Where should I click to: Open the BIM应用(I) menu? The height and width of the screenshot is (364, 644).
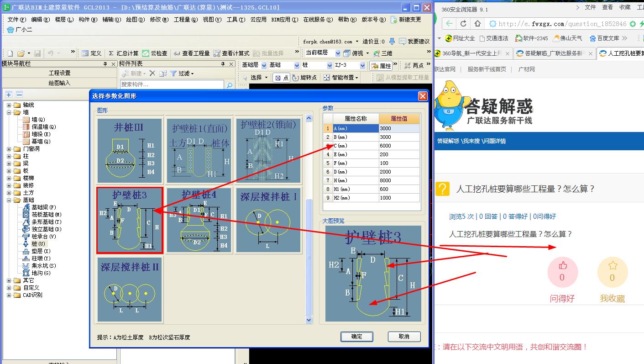coord(284,20)
